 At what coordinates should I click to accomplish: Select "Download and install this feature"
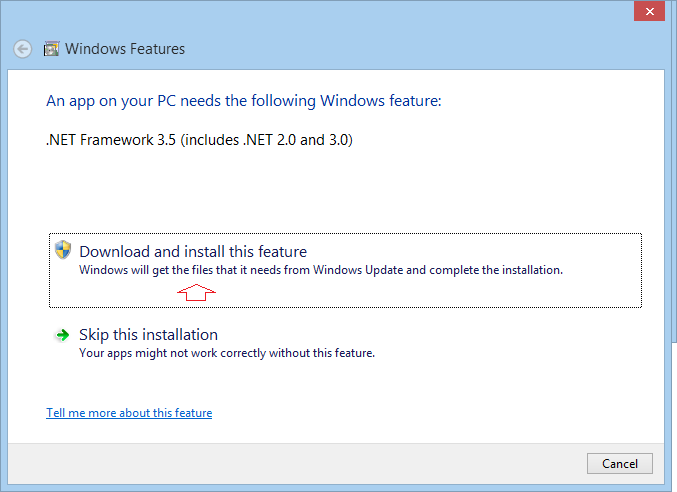coord(193,252)
